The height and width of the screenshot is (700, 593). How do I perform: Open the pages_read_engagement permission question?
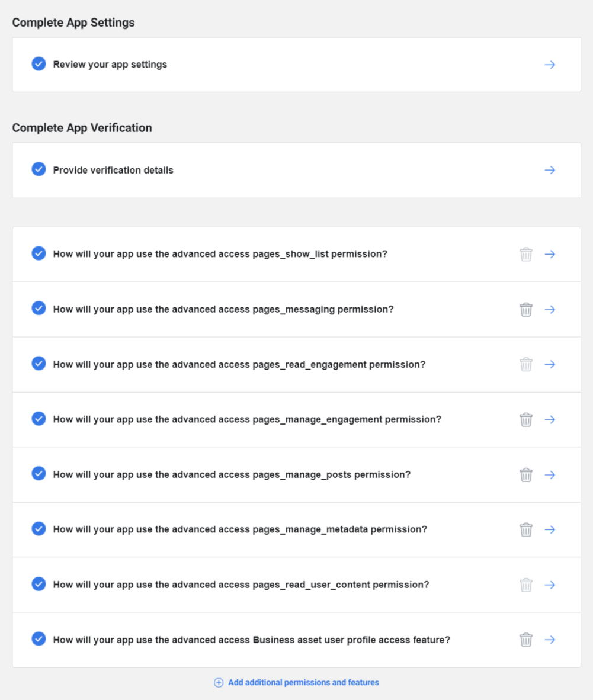pyautogui.click(x=239, y=364)
